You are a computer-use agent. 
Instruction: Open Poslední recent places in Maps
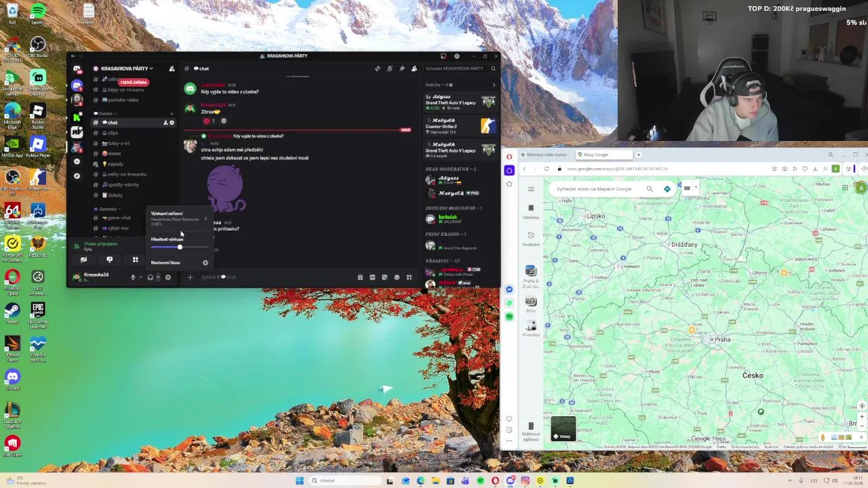(531, 239)
